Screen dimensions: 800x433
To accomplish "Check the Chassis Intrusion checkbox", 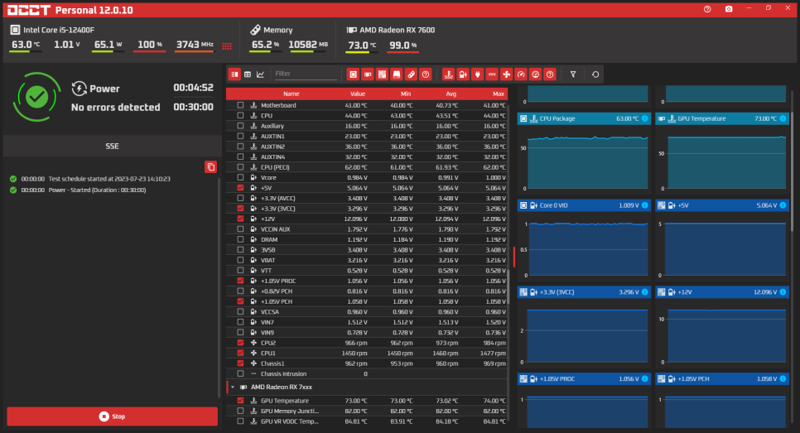I will pyautogui.click(x=240, y=374).
